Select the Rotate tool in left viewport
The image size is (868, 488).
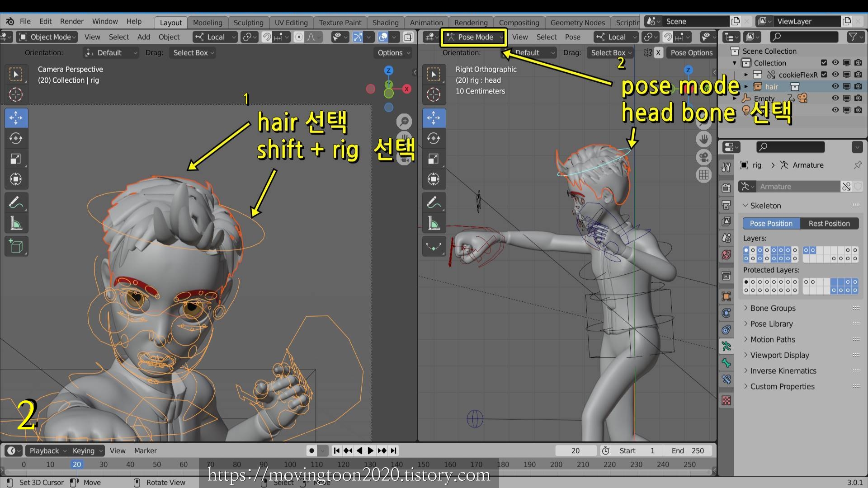click(16, 138)
